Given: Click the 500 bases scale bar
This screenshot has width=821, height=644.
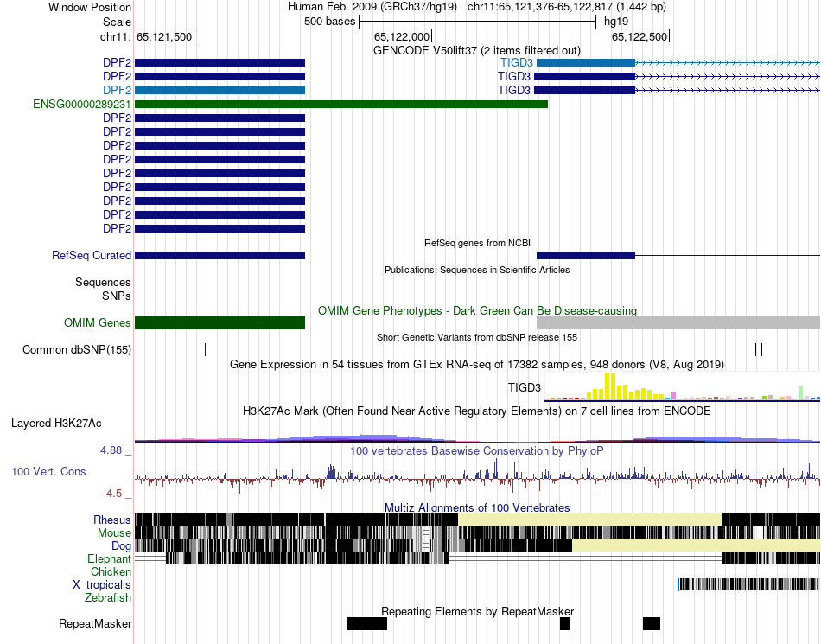Looking at the screenshot, I should [478, 22].
